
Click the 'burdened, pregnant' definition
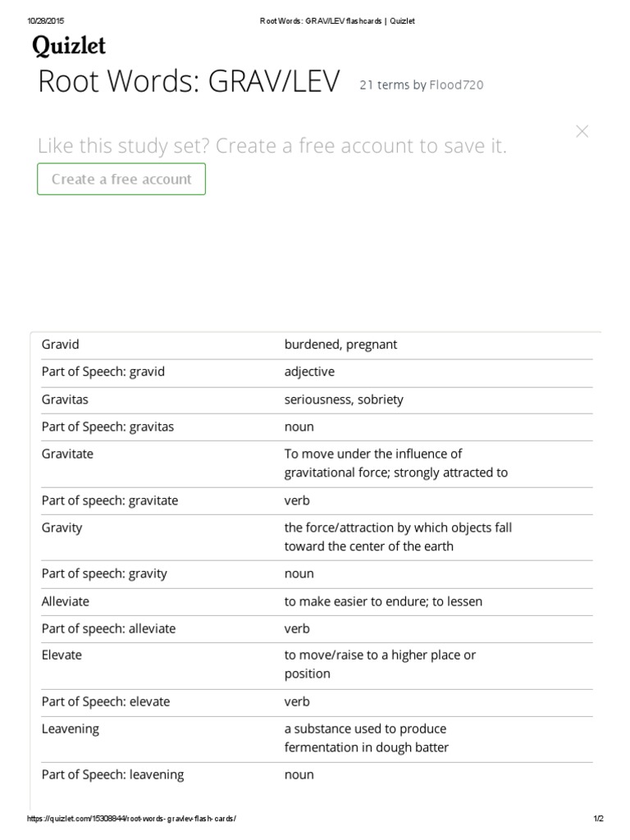(x=340, y=345)
